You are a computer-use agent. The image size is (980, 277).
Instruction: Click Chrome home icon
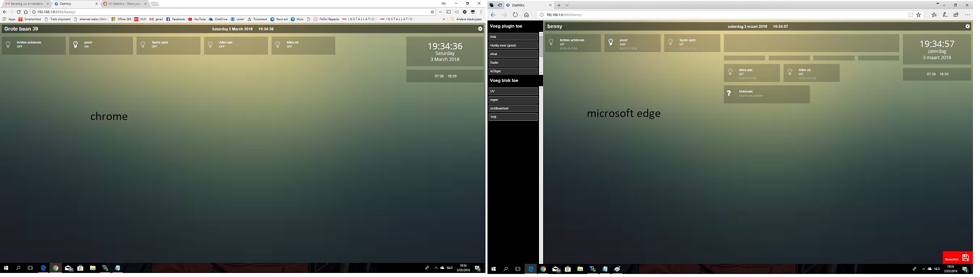click(x=26, y=12)
